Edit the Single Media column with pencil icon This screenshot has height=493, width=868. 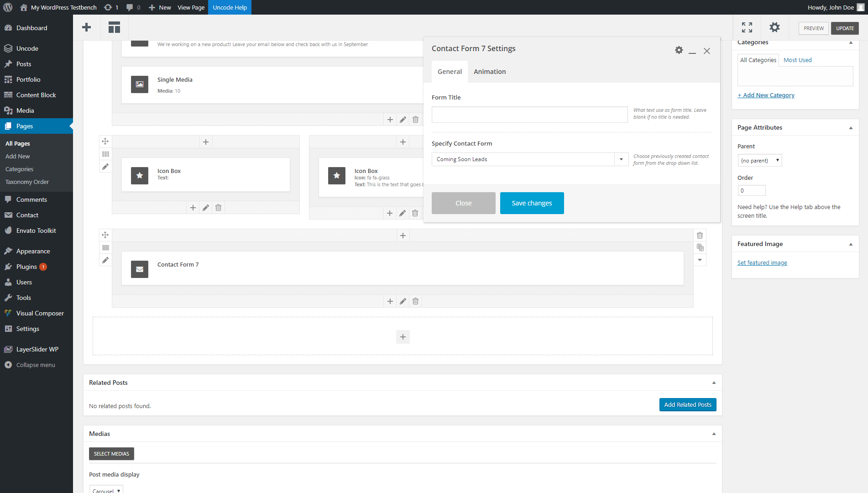point(403,120)
